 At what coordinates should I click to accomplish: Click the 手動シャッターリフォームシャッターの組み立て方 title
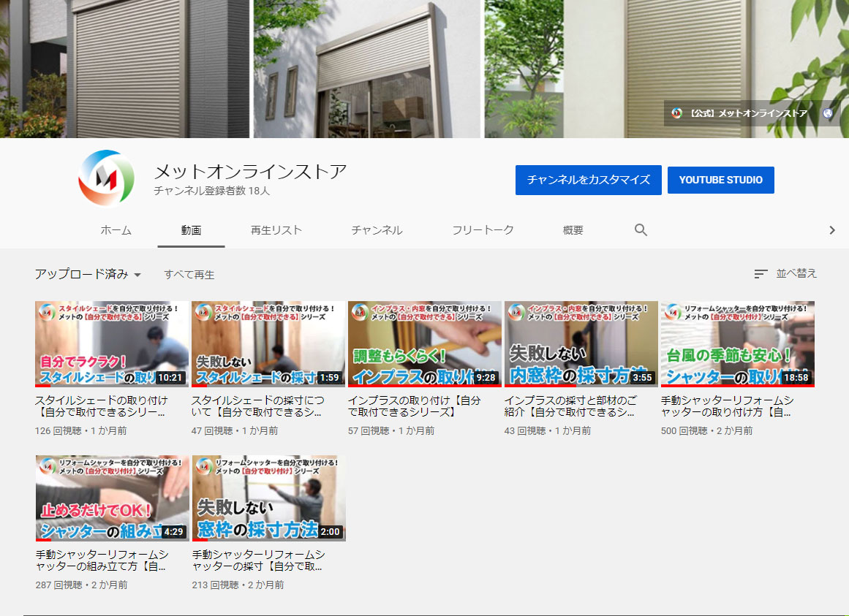click(x=102, y=560)
